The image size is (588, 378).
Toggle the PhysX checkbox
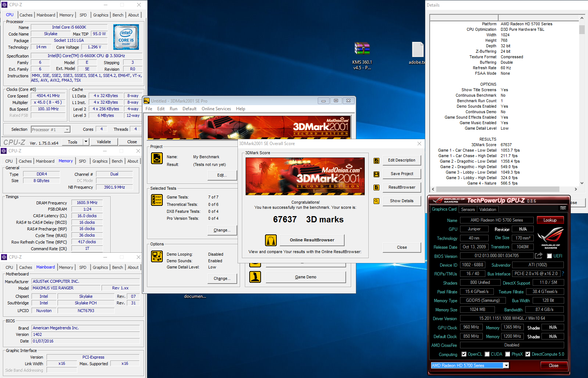[508, 354]
